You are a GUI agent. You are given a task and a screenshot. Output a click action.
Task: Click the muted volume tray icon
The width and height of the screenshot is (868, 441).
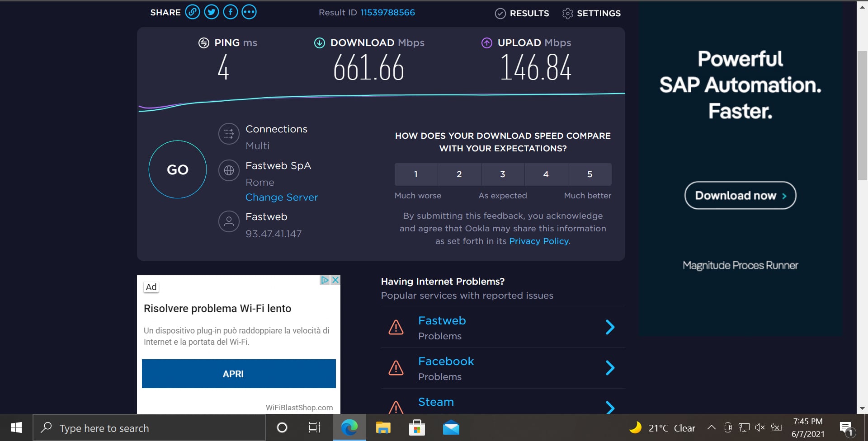point(760,427)
